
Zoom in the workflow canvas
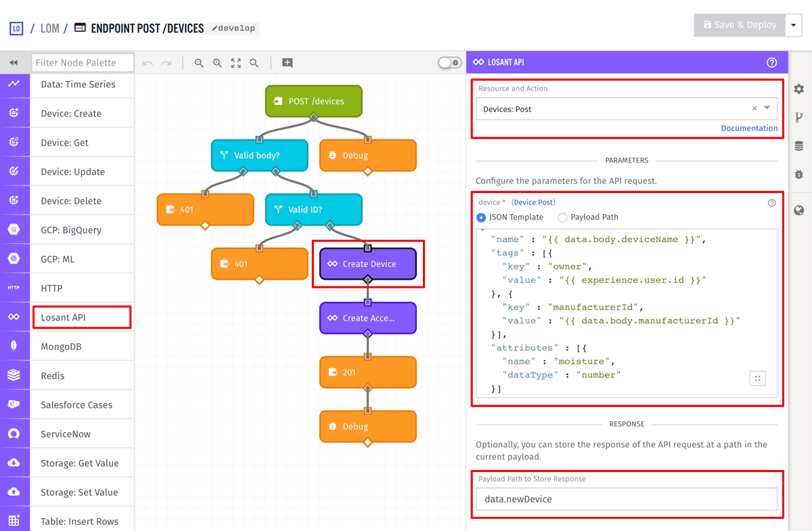coord(217,63)
